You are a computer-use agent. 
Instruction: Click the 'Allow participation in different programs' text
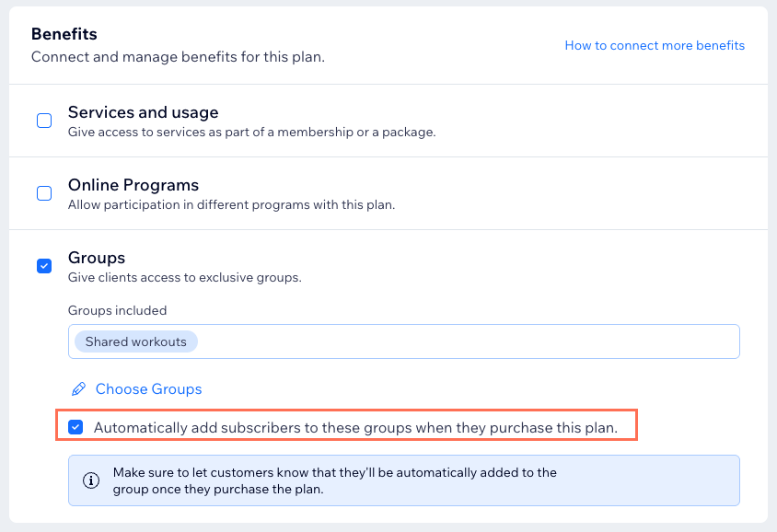pos(231,205)
